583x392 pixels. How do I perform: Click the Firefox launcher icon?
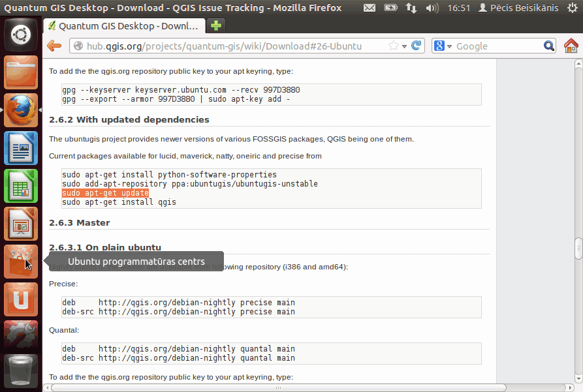[21, 110]
